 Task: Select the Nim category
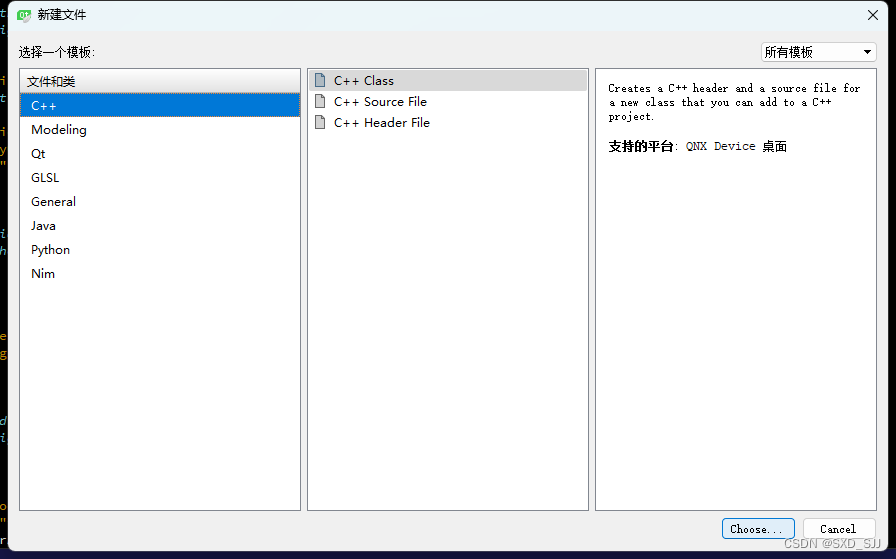[x=160, y=274]
